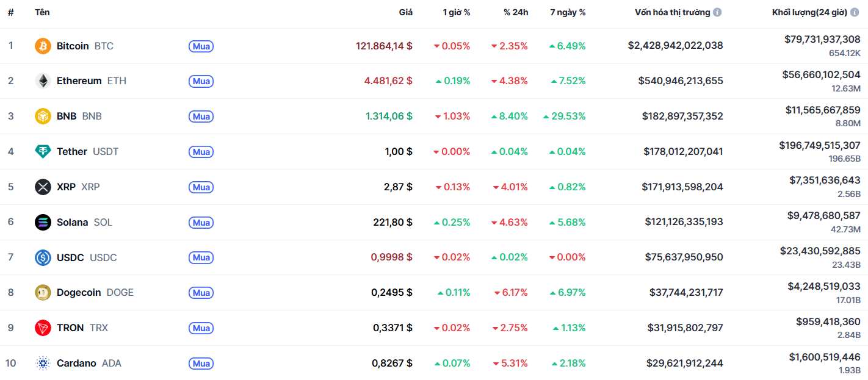Click the Solana coin logo
The height and width of the screenshot is (380, 868).
point(43,223)
